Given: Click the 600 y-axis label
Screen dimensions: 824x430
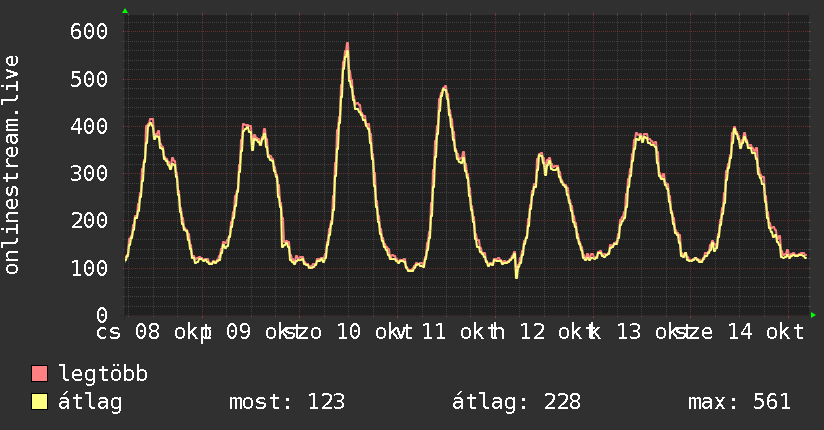Looking at the screenshot, I should pos(89,32).
